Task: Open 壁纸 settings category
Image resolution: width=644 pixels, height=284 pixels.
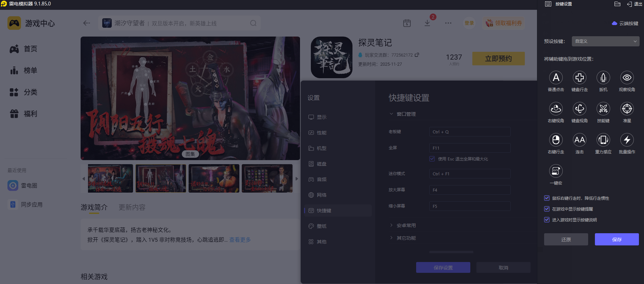Action: point(338,226)
